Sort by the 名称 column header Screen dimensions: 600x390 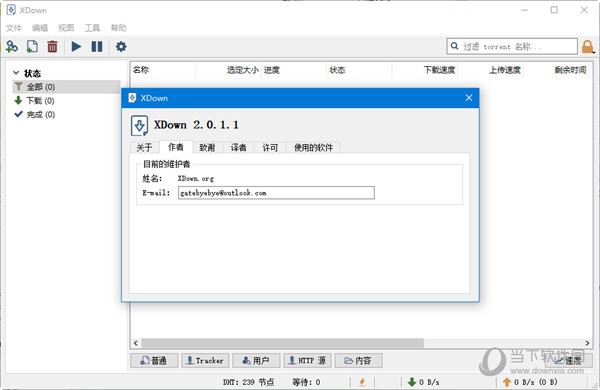tap(163, 70)
